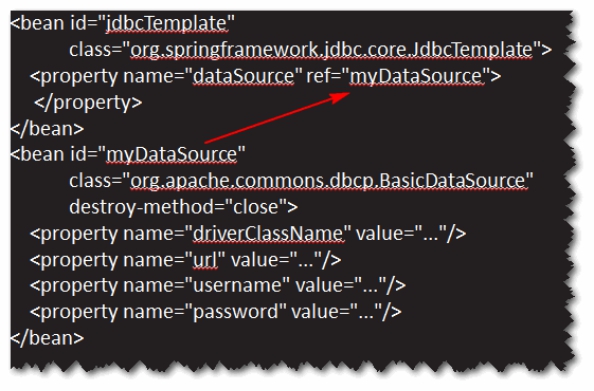594x391 pixels.
Task: Click the property name "dataSource"
Action: 243,77
